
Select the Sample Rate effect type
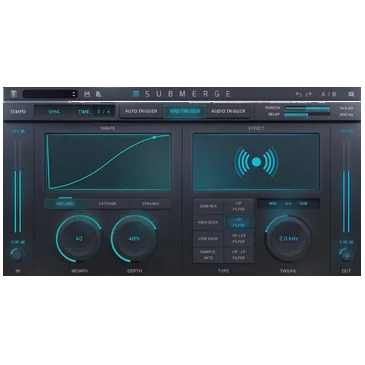(x=208, y=255)
